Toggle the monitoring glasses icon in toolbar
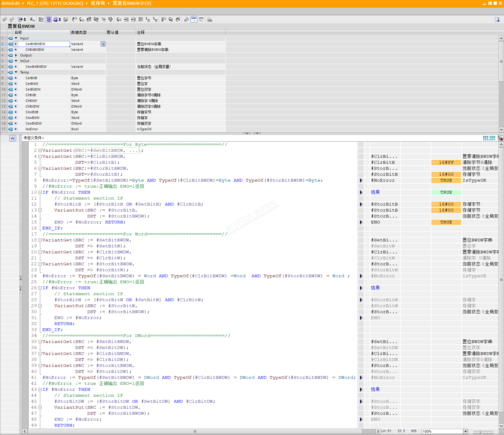Viewport: 504px width, 435px height. 194,19
